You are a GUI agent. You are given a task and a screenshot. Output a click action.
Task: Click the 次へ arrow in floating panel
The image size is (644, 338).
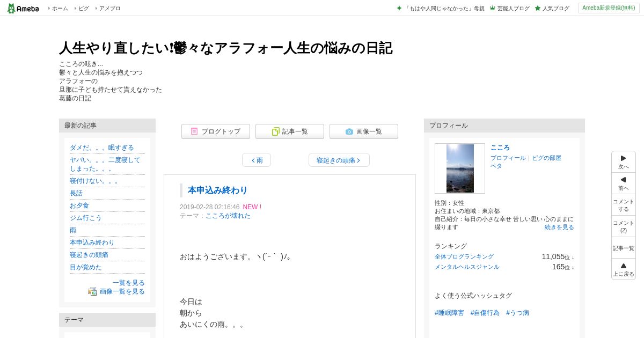(x=624, y=162)
